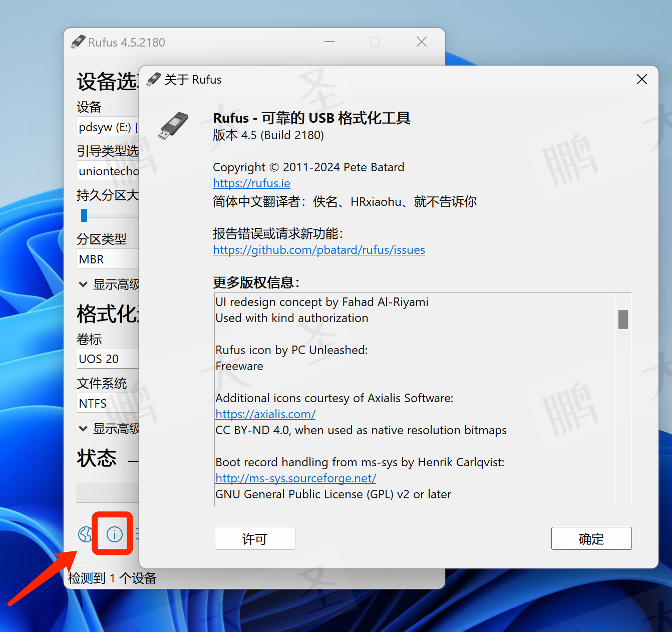
Task: Minimize the Rufus main window
Action: point(329,42)
